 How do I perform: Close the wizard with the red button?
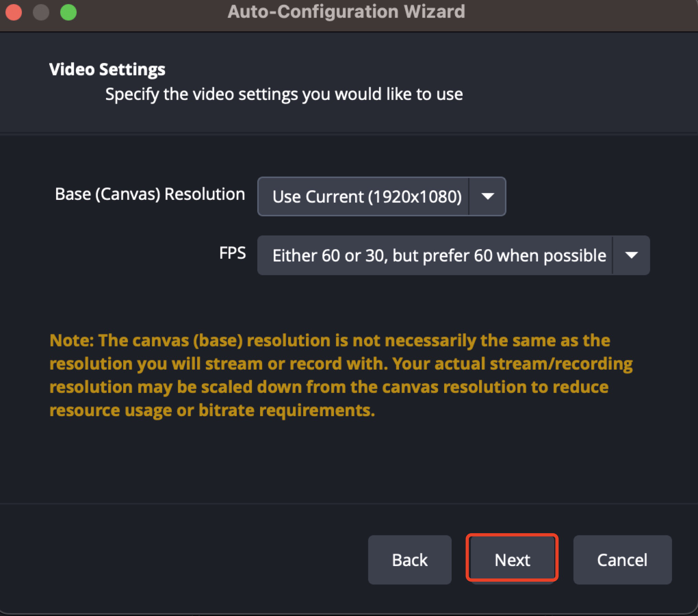click(x=14, y=12)
